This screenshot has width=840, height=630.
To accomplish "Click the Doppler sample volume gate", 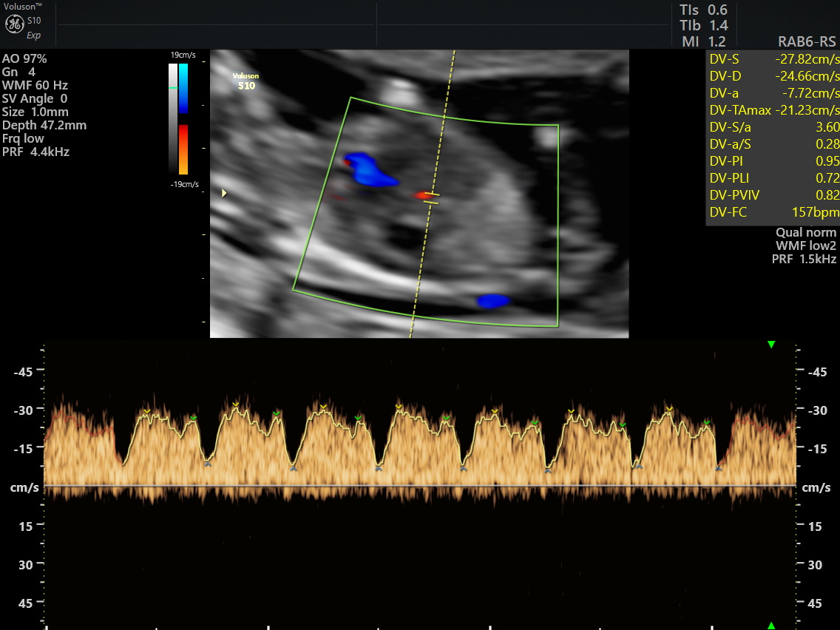I will click(432, 198).
